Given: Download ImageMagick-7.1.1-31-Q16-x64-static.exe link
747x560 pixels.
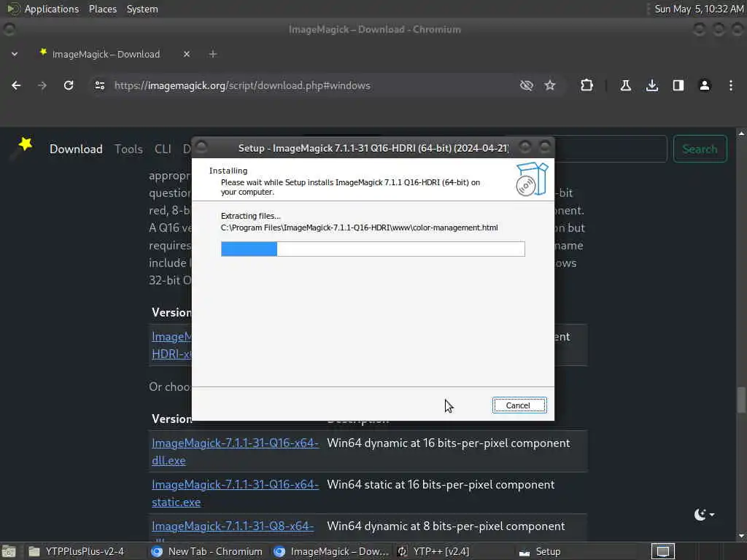Looking at the screenshot, I should pyautogui.click(x=235, y=494).
